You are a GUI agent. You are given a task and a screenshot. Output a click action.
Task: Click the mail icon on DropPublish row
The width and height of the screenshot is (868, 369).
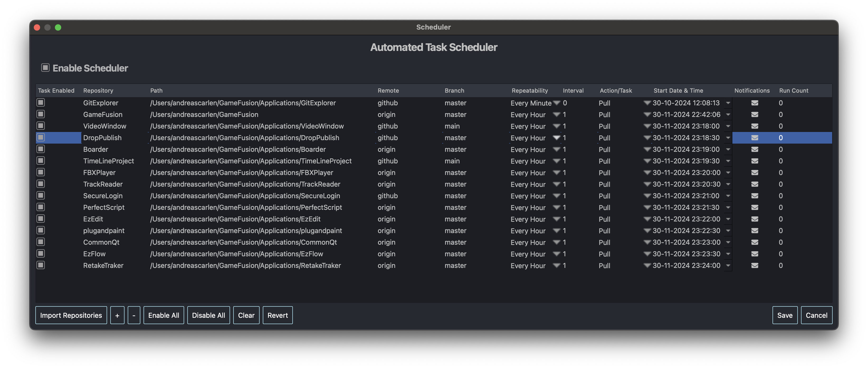click(x=755, y=138)
